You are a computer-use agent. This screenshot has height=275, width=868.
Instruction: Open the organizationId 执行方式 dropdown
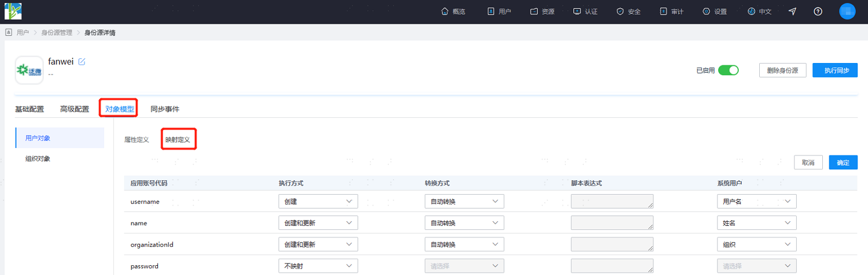tap(318, 244)
